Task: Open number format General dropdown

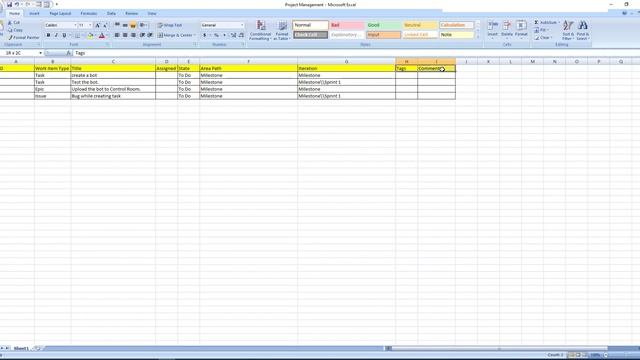Action: pos(242,25)
